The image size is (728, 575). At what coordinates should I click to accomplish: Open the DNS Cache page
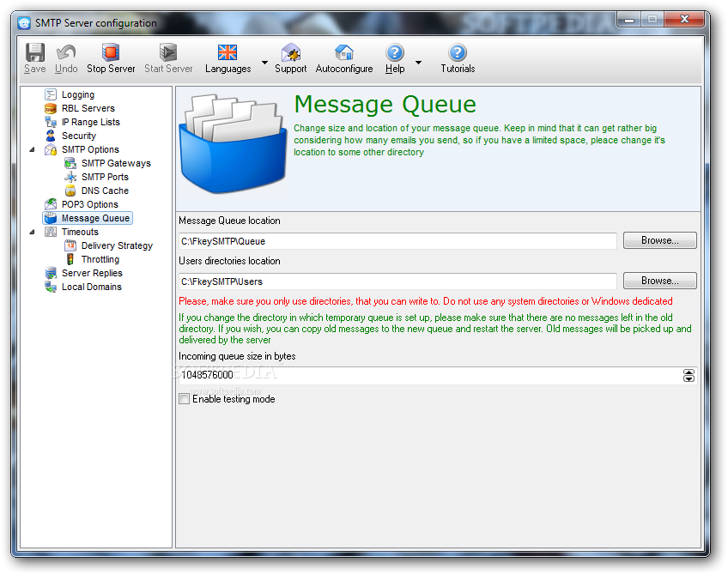105,191
